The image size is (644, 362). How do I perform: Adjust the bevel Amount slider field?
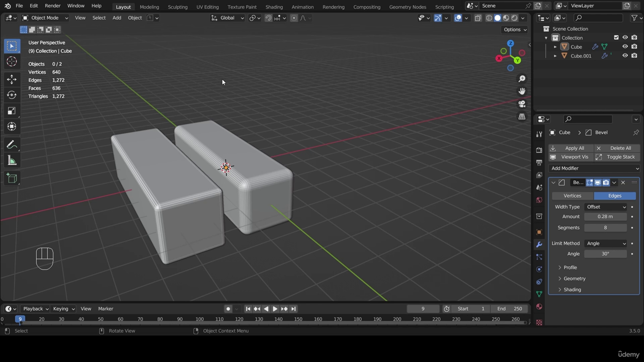click(x=605, y=217)
